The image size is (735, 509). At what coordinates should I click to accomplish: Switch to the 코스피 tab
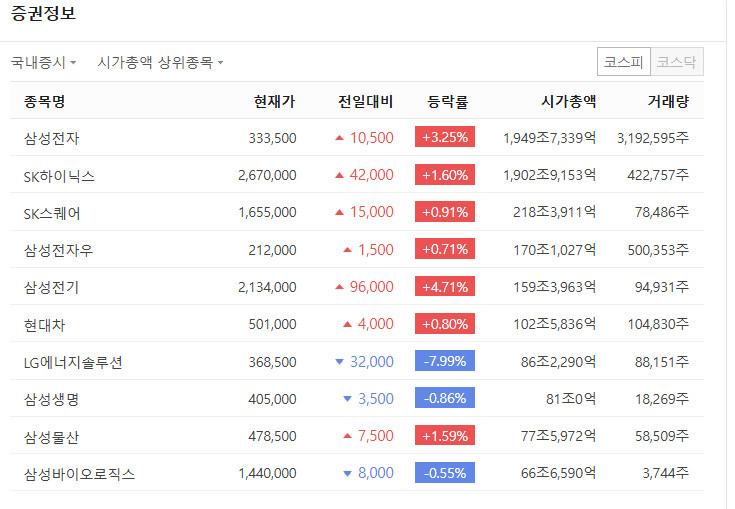623,62
